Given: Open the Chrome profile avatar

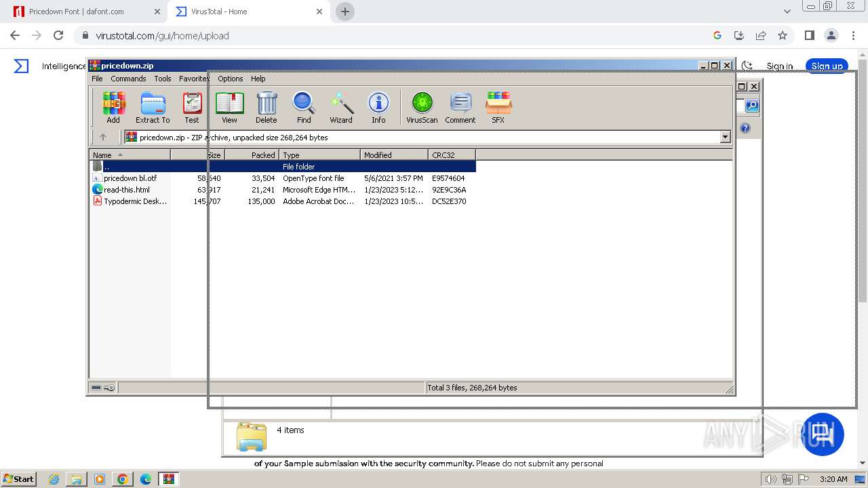Looking at the screenshot, I should pyautogui.click(x=831, y=35).
